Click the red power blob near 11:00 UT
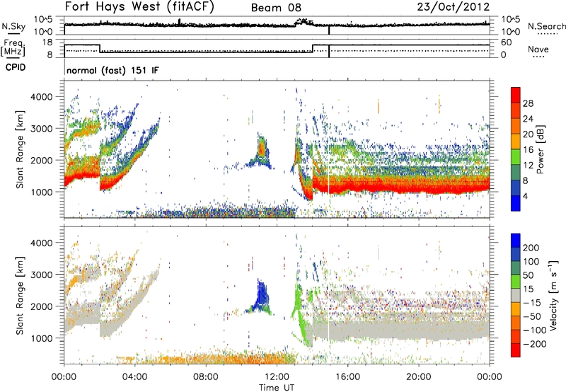This screenshot has height=392, width=566. tap(262, 148)
